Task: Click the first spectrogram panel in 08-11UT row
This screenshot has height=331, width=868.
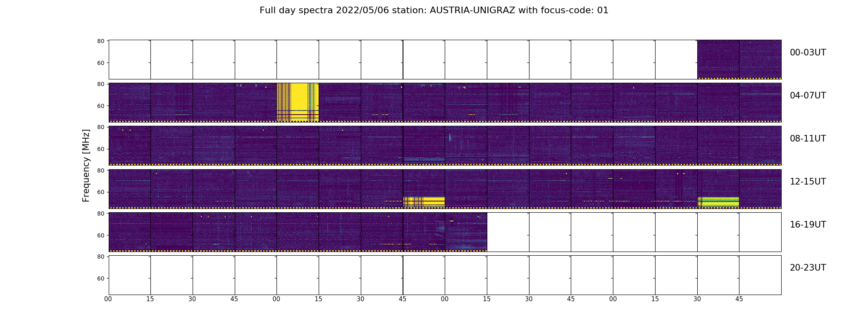Action: pos(130,146)
